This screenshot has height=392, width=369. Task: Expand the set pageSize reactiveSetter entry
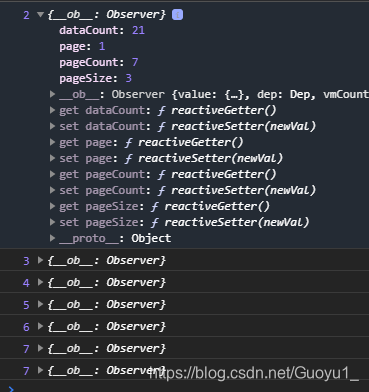pos(52,222)
